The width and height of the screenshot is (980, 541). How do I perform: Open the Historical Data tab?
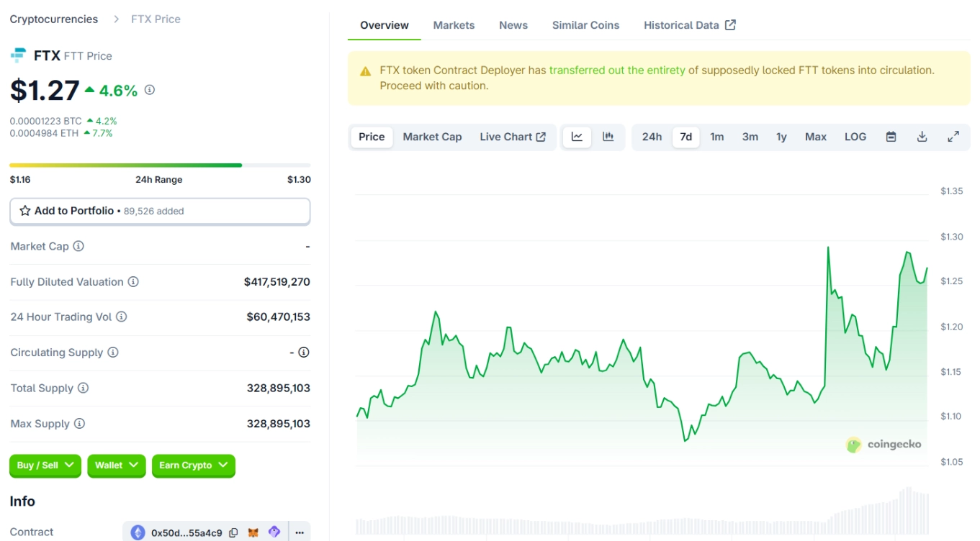tap(689, 25)
